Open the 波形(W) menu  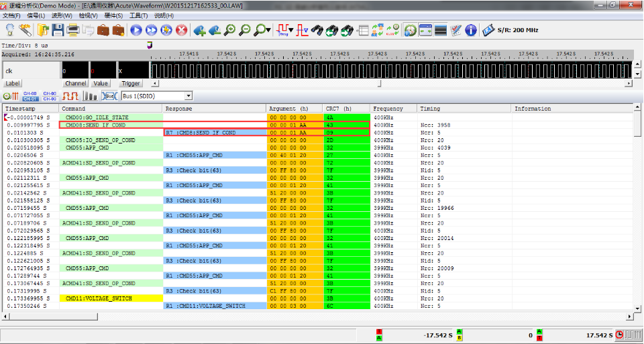coord(62,15)
